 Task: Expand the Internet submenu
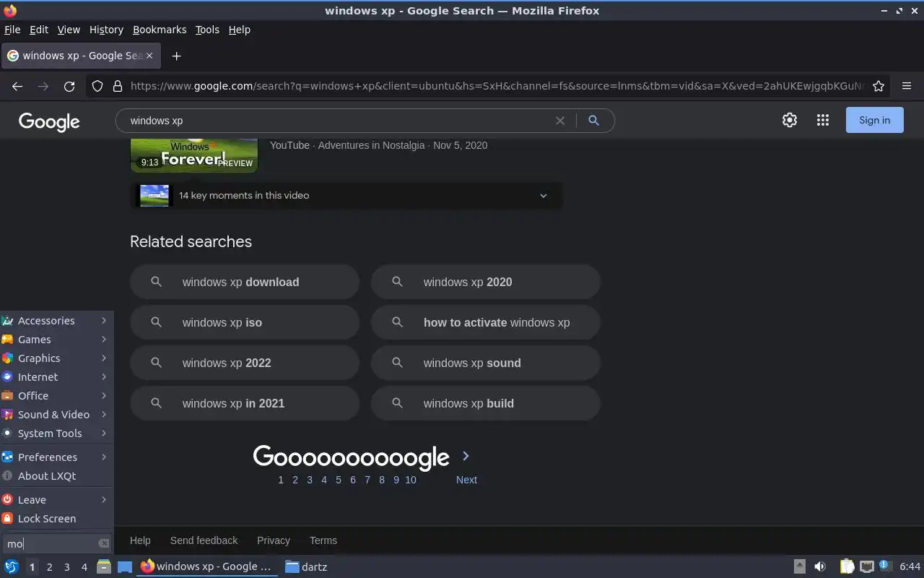click(57, 377)
